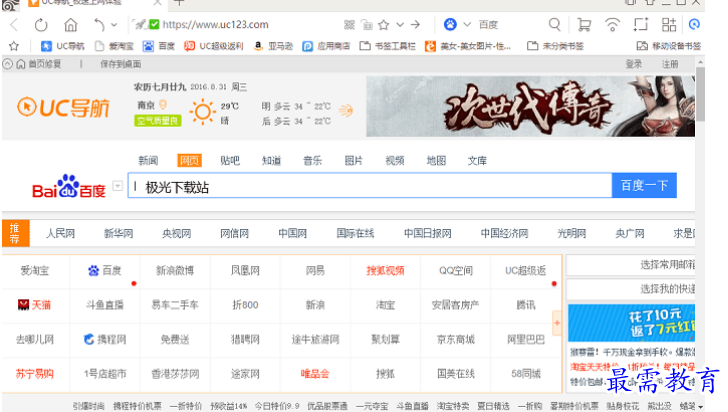The width and height of the screenshot is (728, 412).
Task: Select the 视频 search tab
Action: pyautogui.click(x=395, y=161)
